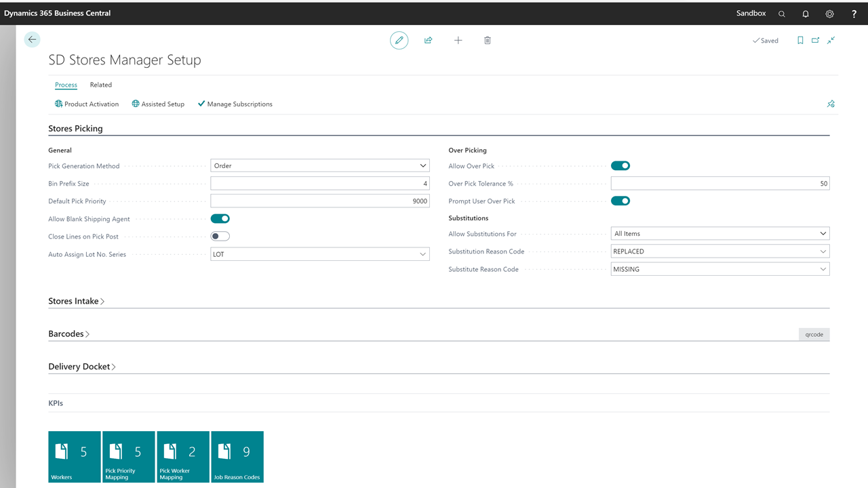
Task: Click the trash delete icon
Action: (x=488, y=41)
